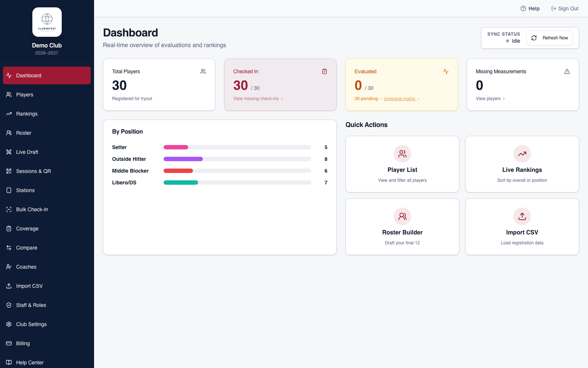Navigate to Sessions & QR
The image size is (588, 368).
(47, 171)
